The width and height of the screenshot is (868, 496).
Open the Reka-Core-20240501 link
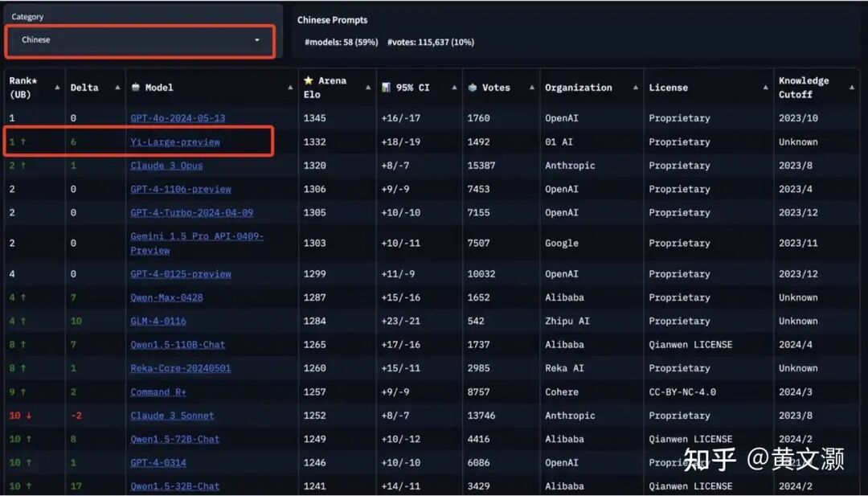pyautogui.click(x=181, y=368)
